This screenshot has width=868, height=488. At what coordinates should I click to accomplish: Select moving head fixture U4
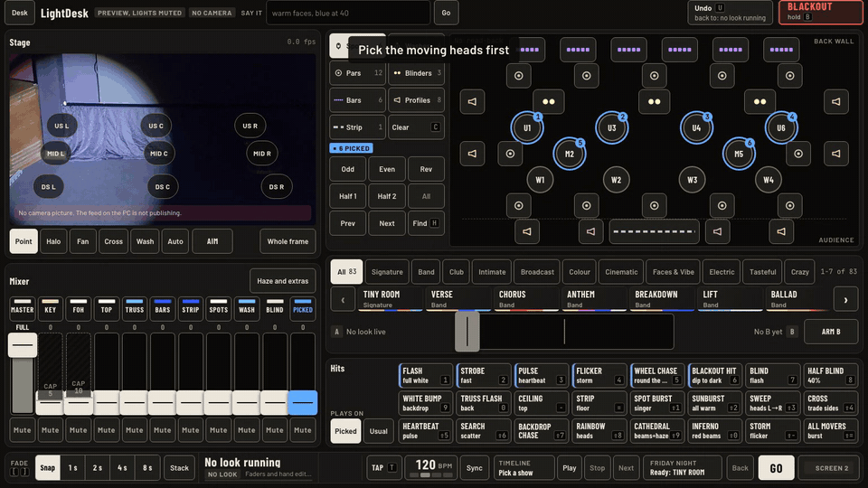pyautogui.click(x=696, y=127)
